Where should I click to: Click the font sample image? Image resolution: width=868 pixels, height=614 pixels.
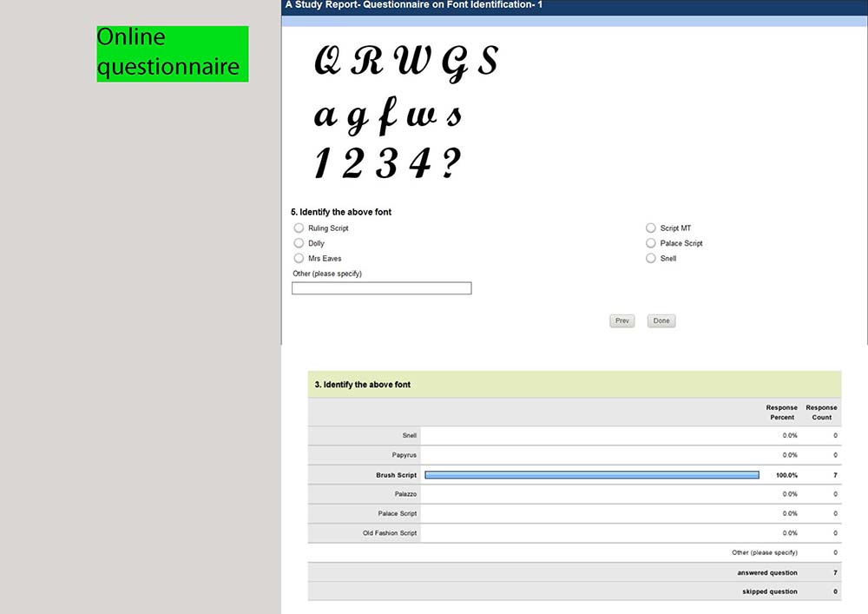406,112
